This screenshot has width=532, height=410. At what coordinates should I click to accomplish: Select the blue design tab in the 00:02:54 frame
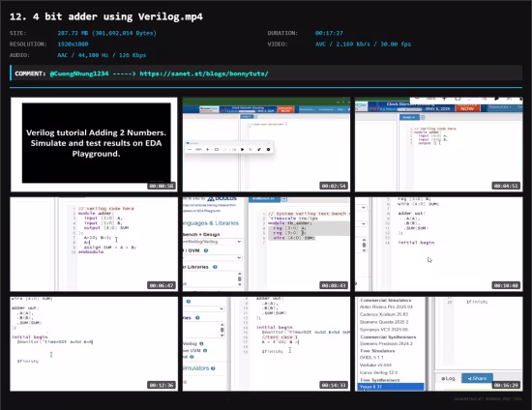[x=246, y=116]
